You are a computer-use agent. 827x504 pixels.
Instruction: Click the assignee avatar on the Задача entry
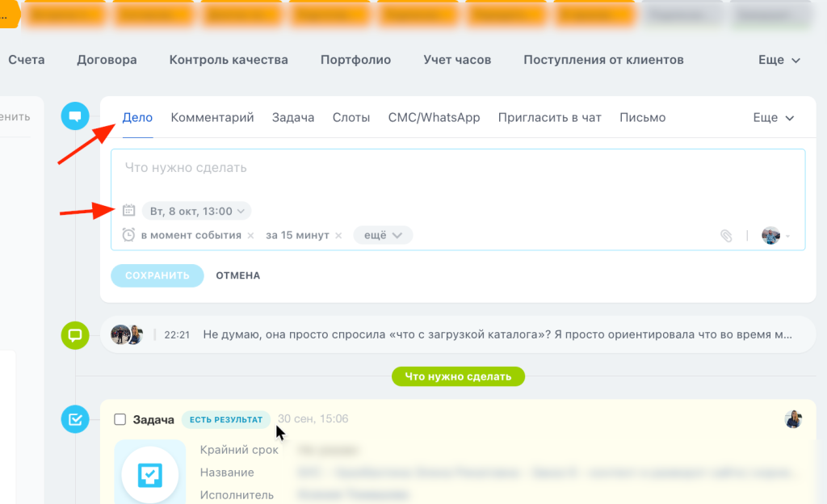(793, 419)
